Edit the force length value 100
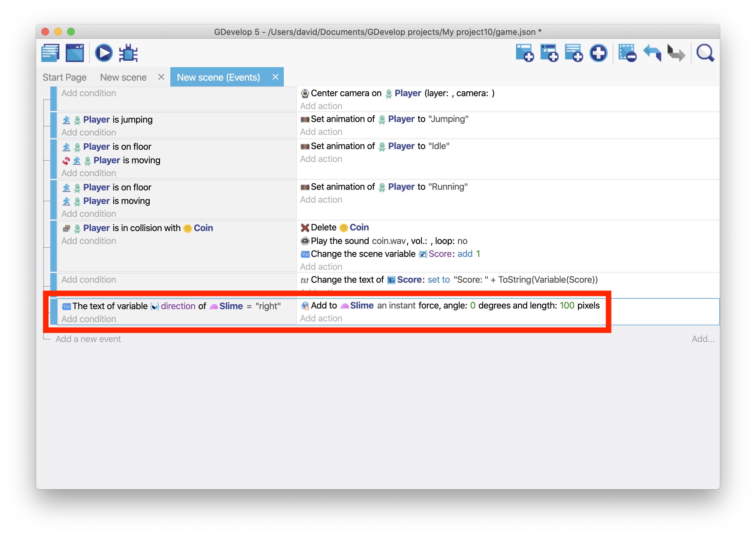Image resolution: width=756 pixels, height=537 pixels. click(567, 306)
